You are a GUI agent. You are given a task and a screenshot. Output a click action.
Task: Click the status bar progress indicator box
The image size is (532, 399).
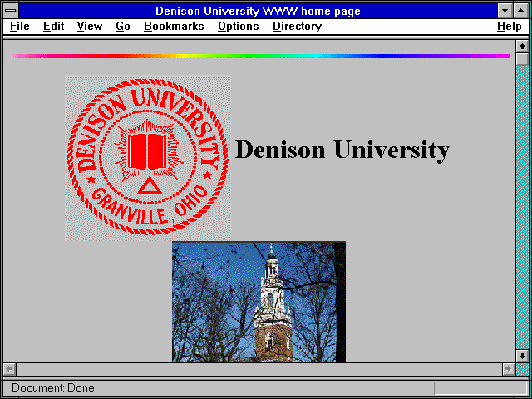480,388
